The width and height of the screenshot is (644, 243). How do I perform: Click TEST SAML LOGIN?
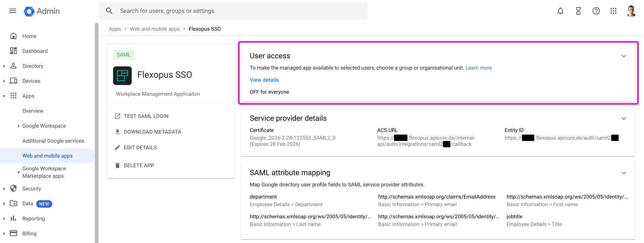pos(146,116)
